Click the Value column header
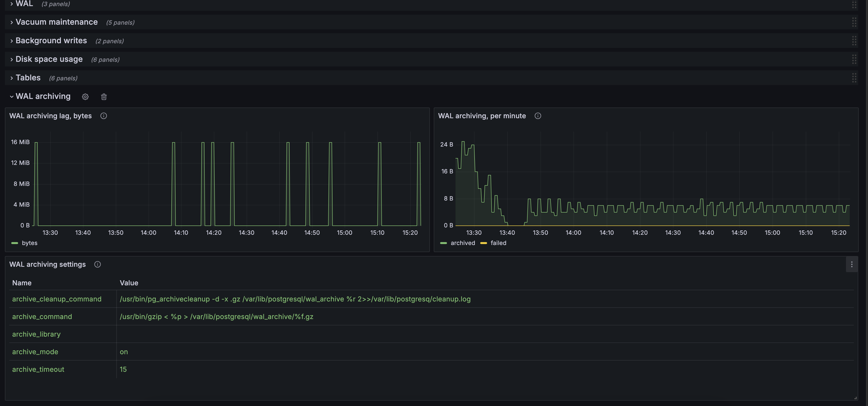 (129, 283)
